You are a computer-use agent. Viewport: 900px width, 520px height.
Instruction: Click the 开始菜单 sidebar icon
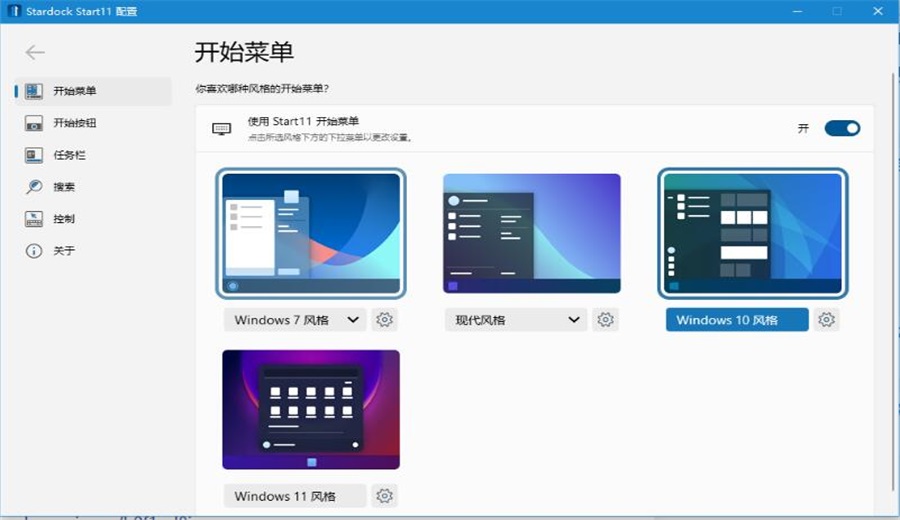coord(34,91)
